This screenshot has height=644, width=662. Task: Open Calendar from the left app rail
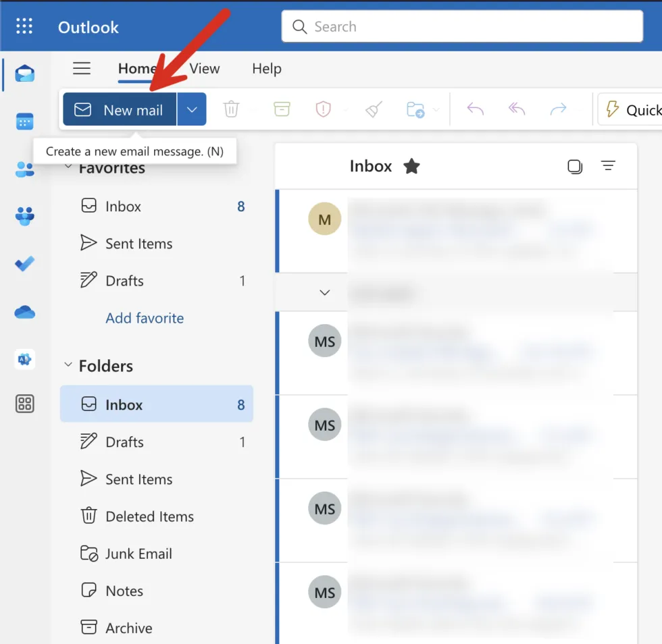click(x=24, y=122)
